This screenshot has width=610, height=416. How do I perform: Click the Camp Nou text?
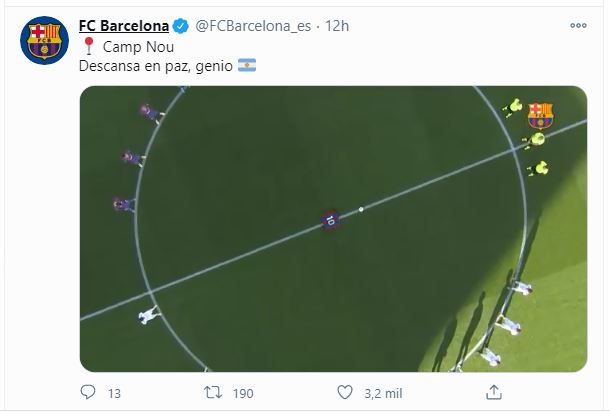(138, 47)
